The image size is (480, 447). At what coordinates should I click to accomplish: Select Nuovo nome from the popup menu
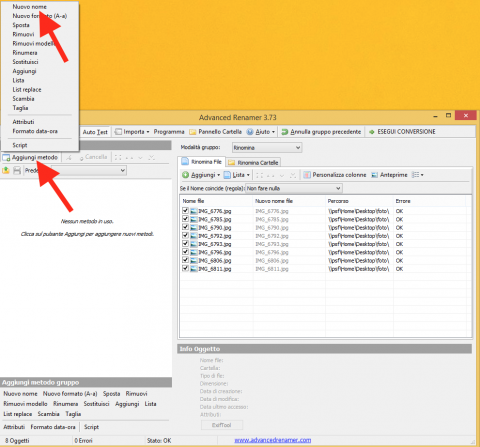(x=29, y=7)
